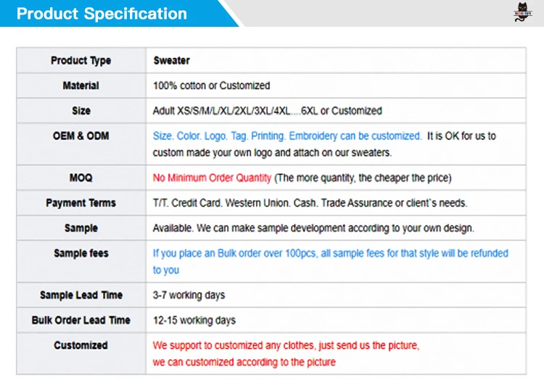Viewport: 544px width, 392px height.
Task: Click red text about sending us the picture
Action: click(x=286, y=346)
